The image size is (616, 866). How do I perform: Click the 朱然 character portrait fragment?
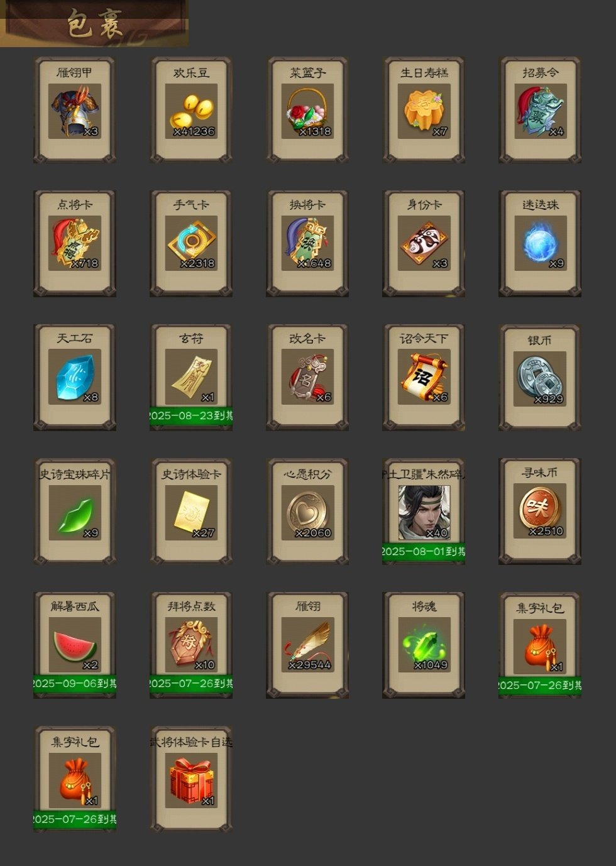pyautogui.click(x=424, y=511)
